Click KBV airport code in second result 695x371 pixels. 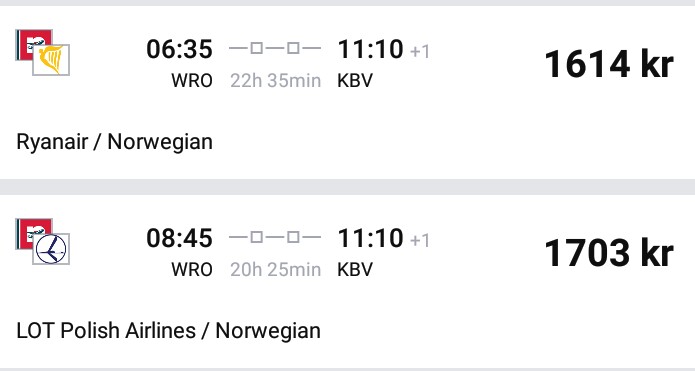click(x=355, y=269)
